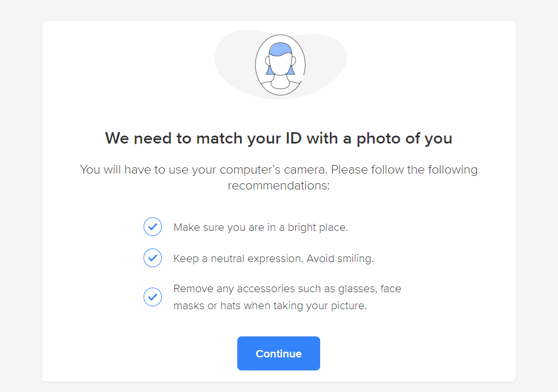This screenshot has height=392, width=558.
Task: Click the "Keep a neutral expression" sentence
Action: coord(238,259)
